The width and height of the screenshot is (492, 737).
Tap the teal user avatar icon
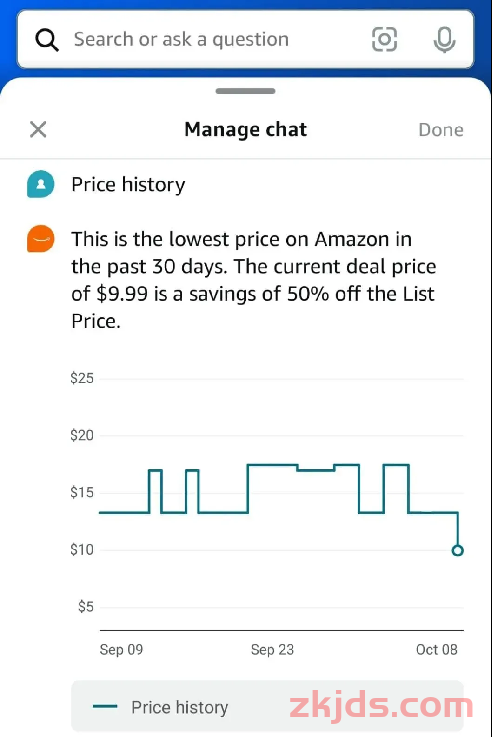pyautogui.click(x=40, y=184)
